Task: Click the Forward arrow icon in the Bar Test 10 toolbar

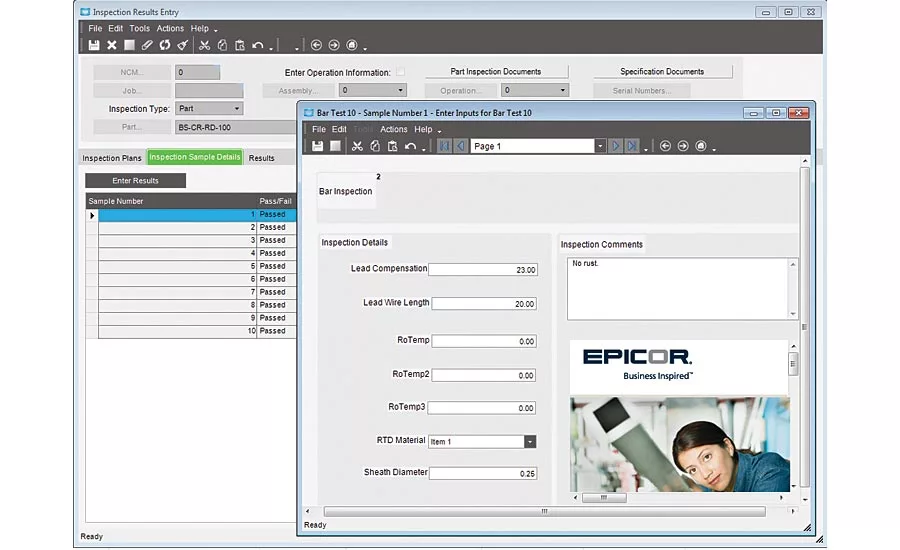Action: coord(683,146)
